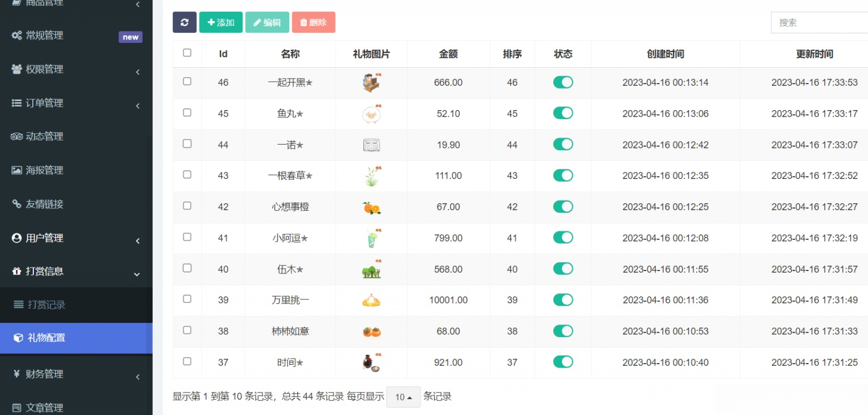Open the gift image for 时间
868x415 pixels.
click(371, 363)
